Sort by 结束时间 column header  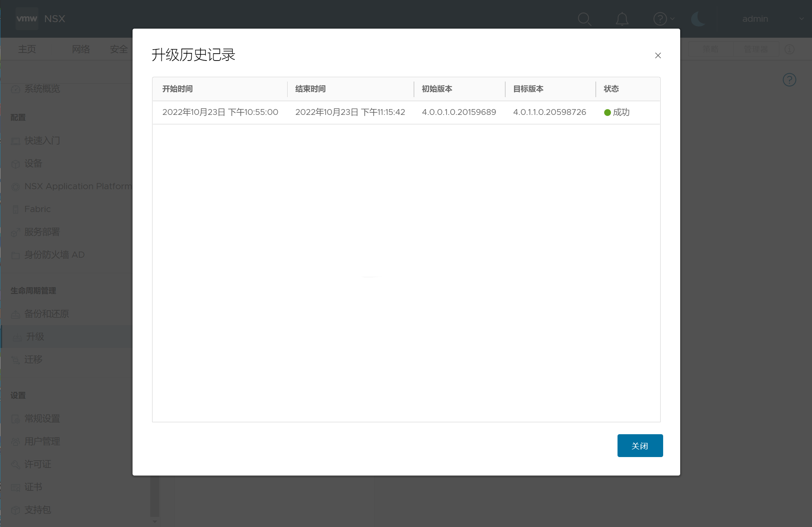(x=310, y=89)
